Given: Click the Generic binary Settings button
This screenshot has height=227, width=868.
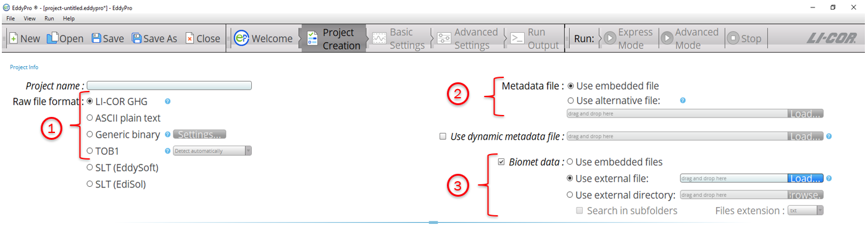Looking at the screenshot, I should pos(199,134).
